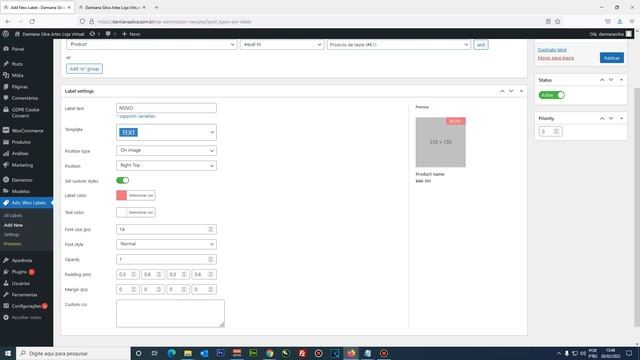Collapse the Status panel toggle arrow
The image size is (640, 360).
(x=621, y=80)
